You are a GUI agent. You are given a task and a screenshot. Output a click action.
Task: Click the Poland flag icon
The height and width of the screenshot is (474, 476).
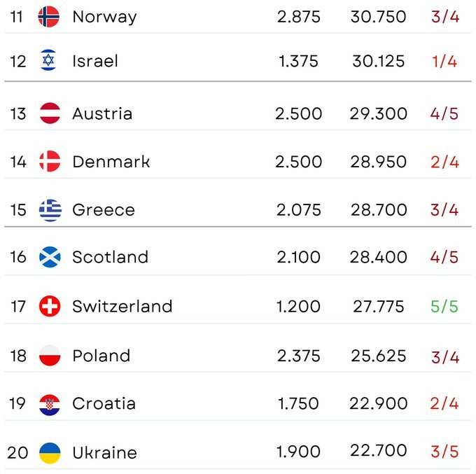50,356
